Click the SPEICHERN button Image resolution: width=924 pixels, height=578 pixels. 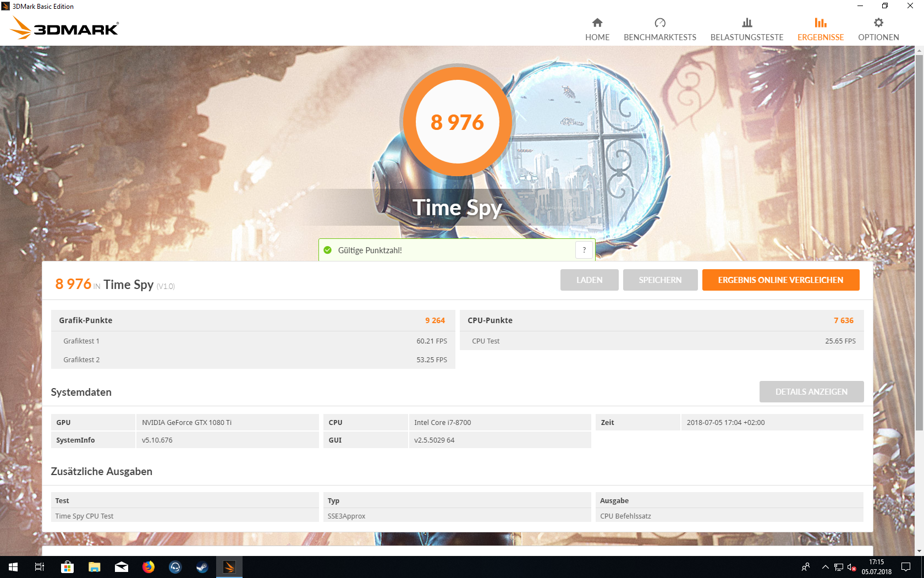[660, 280]
